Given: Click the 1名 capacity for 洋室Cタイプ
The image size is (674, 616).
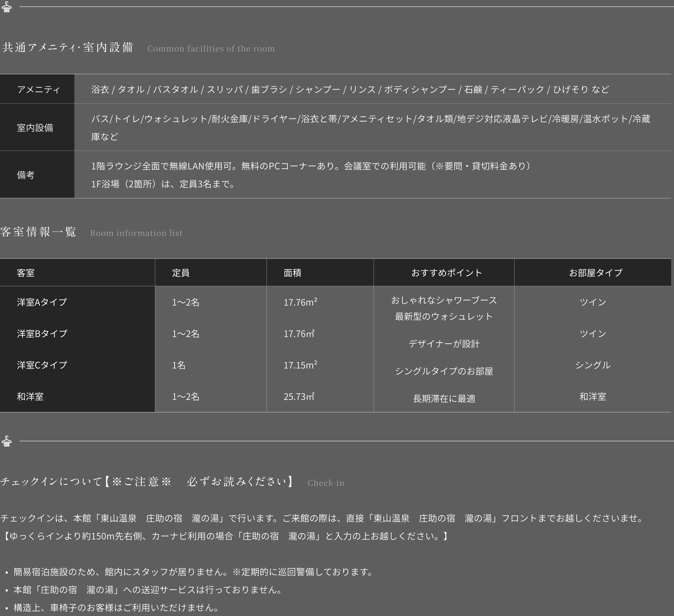Looking at the screenshot, I should (x=179, y=365).
